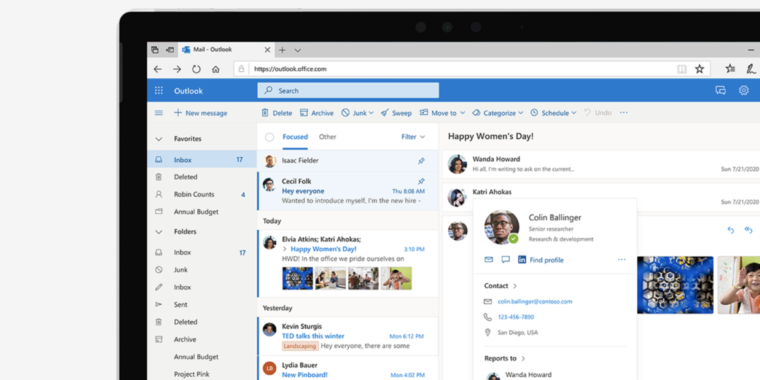Collapse the Favorites section chevron
This screenshot has height=380, width=760.
click(x=158, y=139)
